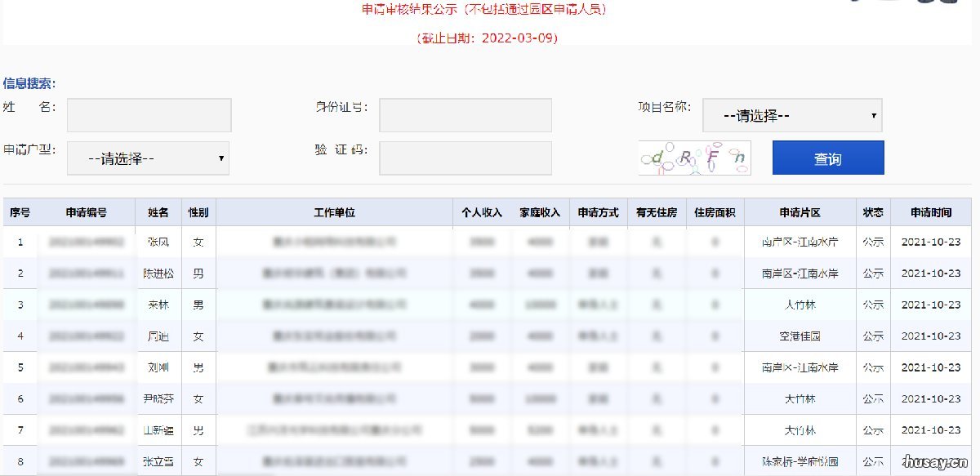
Task: Open the 项目名称 dropdown
Action: click(x=792, y=114)
